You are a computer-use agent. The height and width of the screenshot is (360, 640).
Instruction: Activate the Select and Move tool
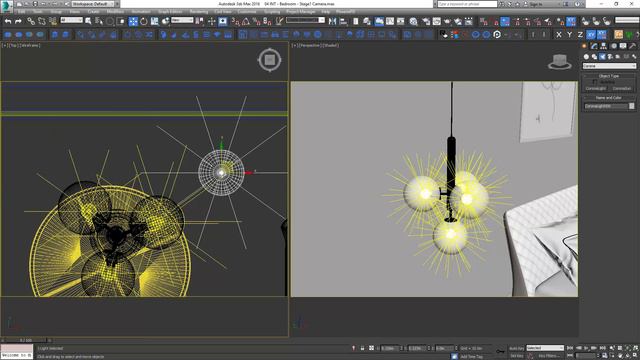[x=133, y=21]
